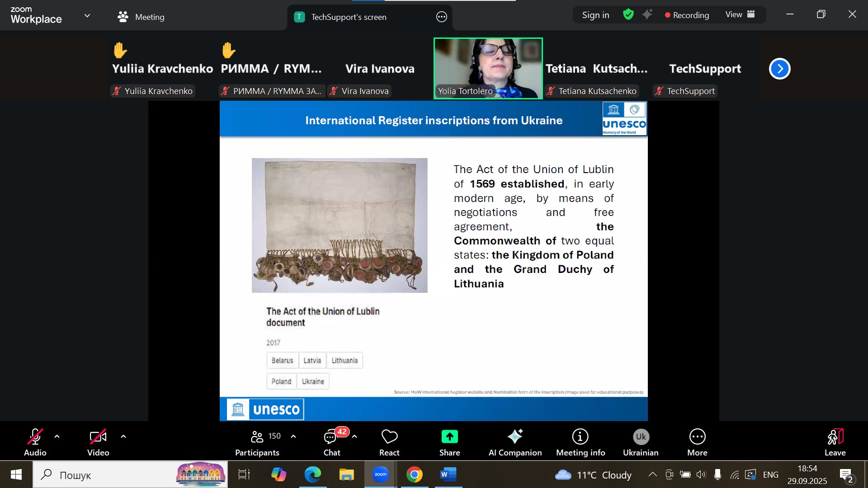Expand the video options arrow
868x488 pixels.
(x=123, y=436)
